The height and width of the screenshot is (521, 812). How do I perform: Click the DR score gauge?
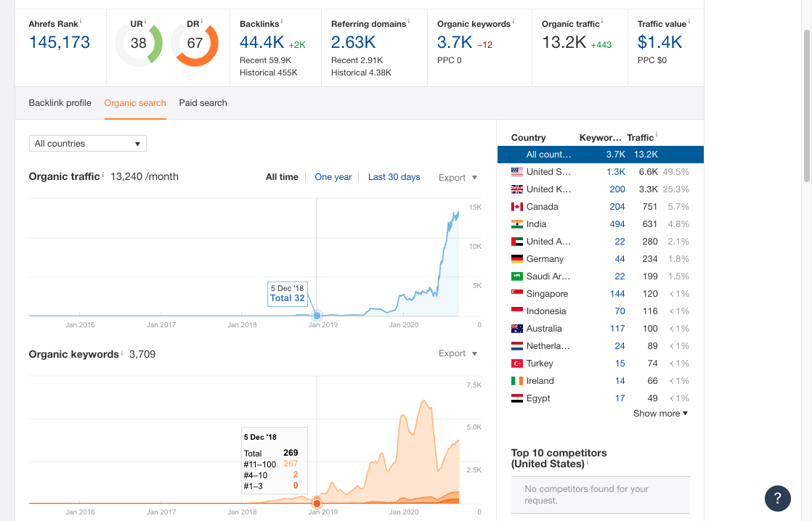click(195, 44)
